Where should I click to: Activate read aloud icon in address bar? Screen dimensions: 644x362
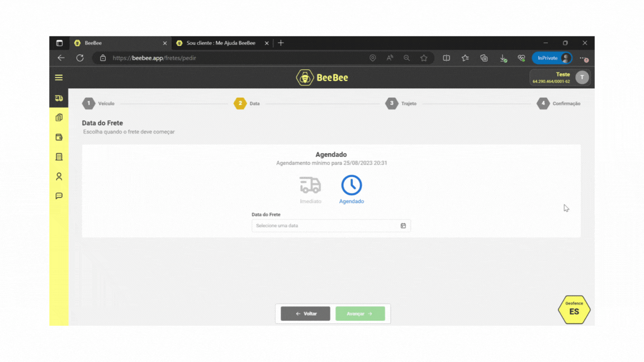[x=390, y=58]
